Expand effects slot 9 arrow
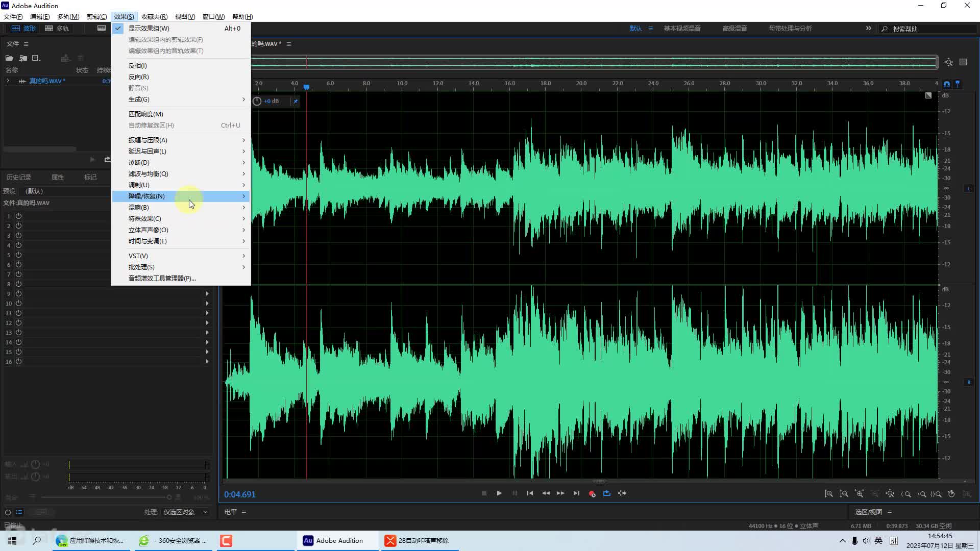Viewport: 980px width, 551px height. tap(207, 293)
